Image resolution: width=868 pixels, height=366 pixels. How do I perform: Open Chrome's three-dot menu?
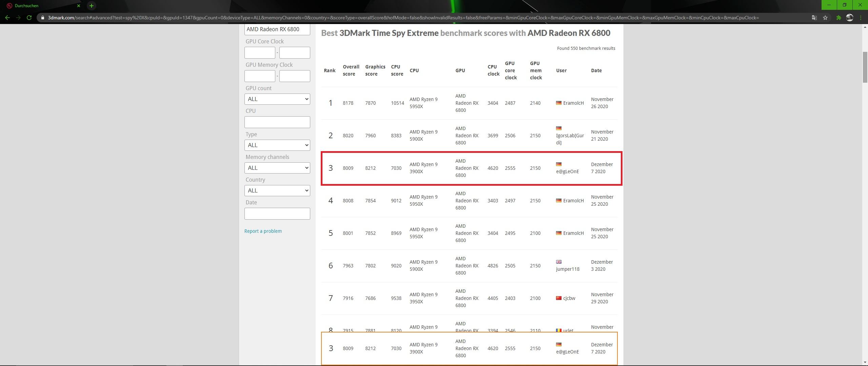pos(861,18)
